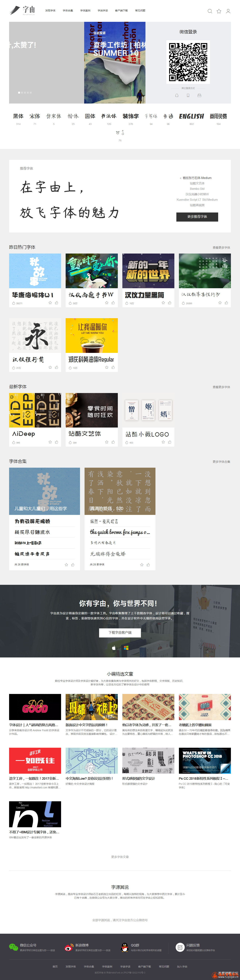This screenshot has width=240, height=980.
Task: Open QQ群 penguin icon in footer
Action: coord(125,947)
